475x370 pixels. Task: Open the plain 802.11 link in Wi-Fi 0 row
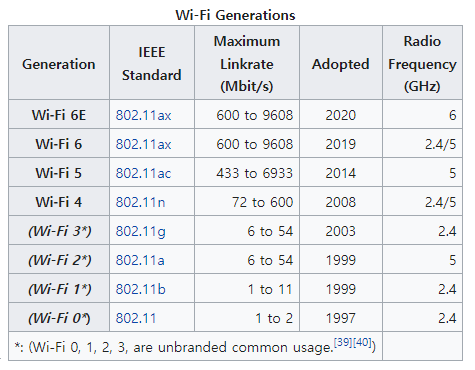pos(136,318)
